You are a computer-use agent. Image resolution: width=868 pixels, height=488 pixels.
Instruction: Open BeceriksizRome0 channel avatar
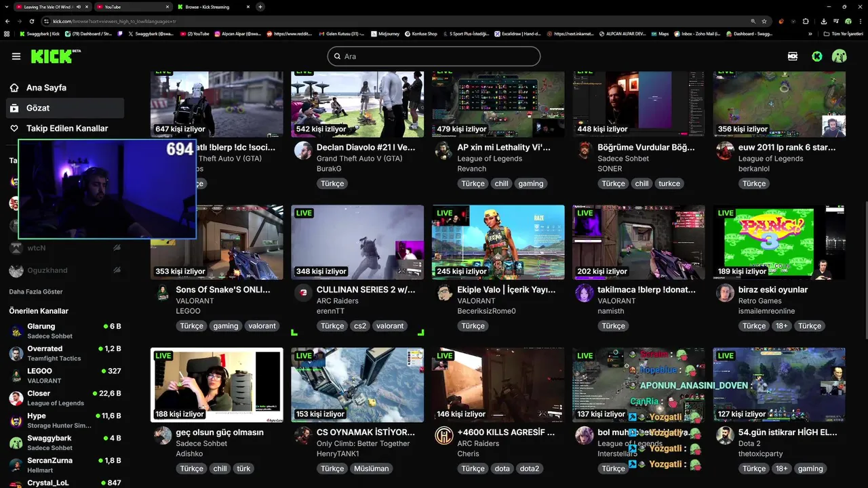(x=443, y=293)
